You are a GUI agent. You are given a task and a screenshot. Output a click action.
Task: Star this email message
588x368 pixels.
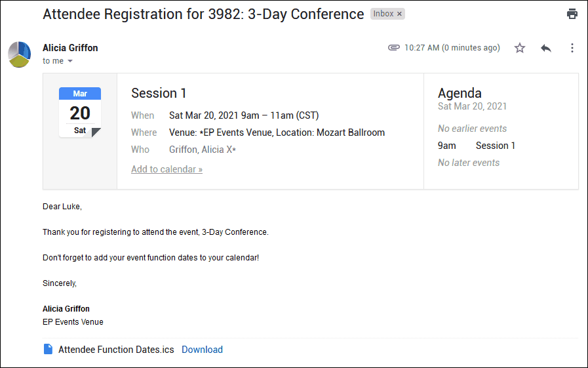pyautogui.click(x=519, y=48)
